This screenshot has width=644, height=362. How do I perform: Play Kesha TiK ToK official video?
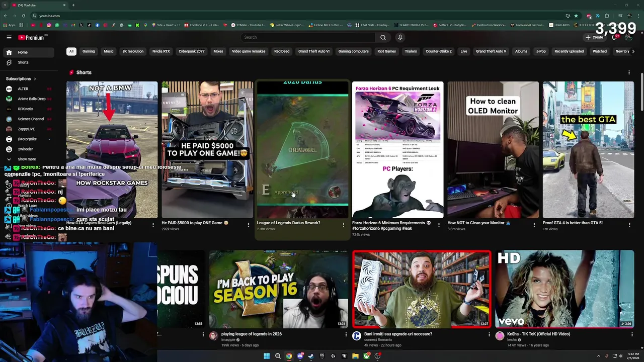(565, 289)
